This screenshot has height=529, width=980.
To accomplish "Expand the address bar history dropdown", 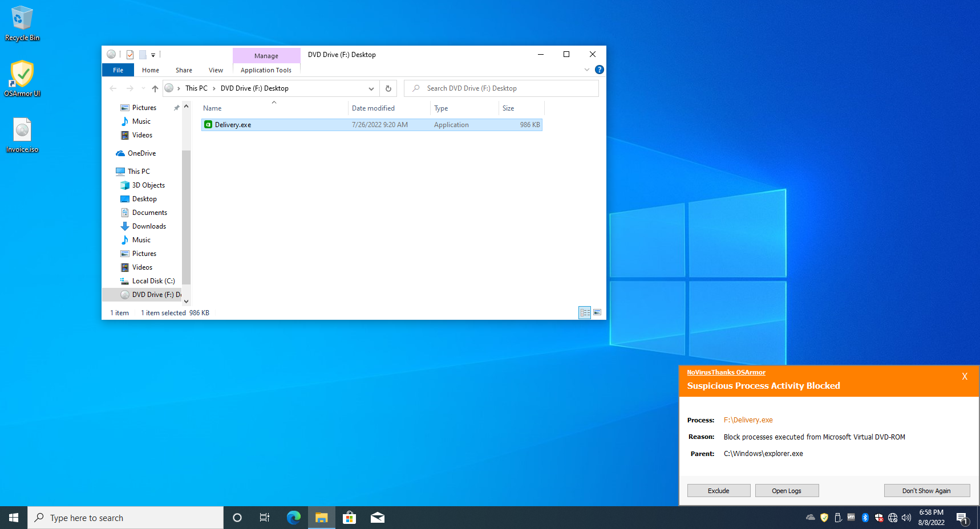I will (x=371, y=88).
